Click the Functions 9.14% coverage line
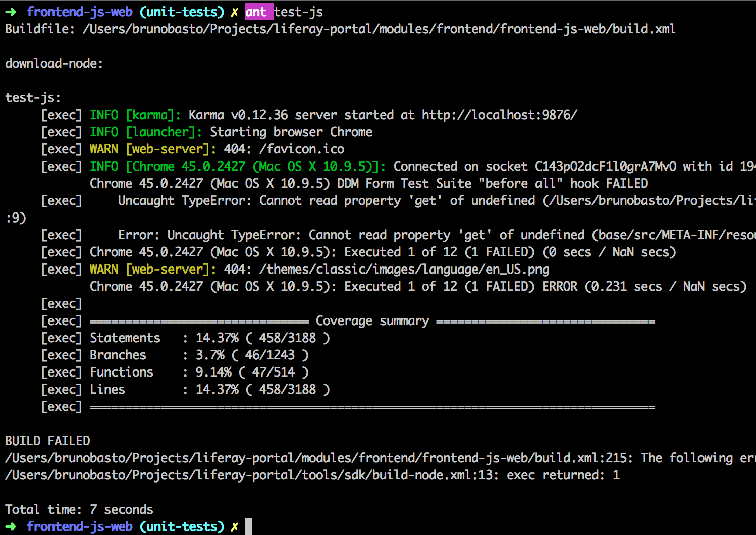Viewport: 756px width, 535px height. tap(199, 372)
